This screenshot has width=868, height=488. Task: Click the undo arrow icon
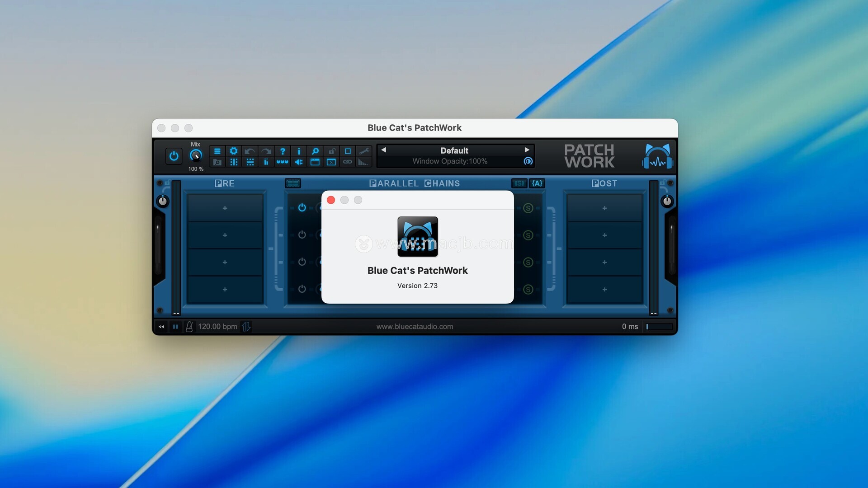point(250,151)
